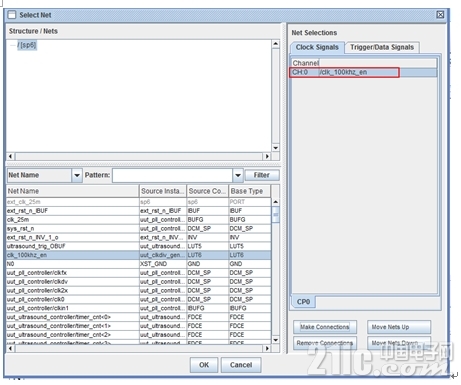Select net row uut_pll_controller/clkfx
461x385 pixels.
[x=138, y=273]
